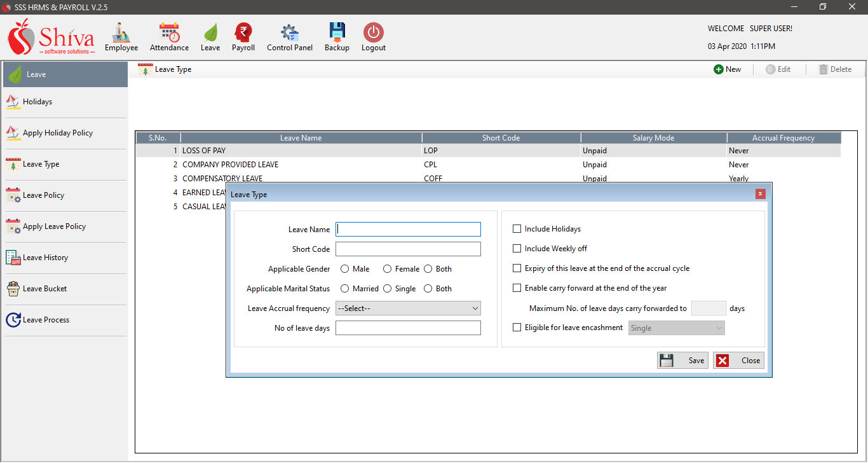The width and height of the screenshot is (868, 463).
Task: Click into the Short Code field
Action: point(408,249)
